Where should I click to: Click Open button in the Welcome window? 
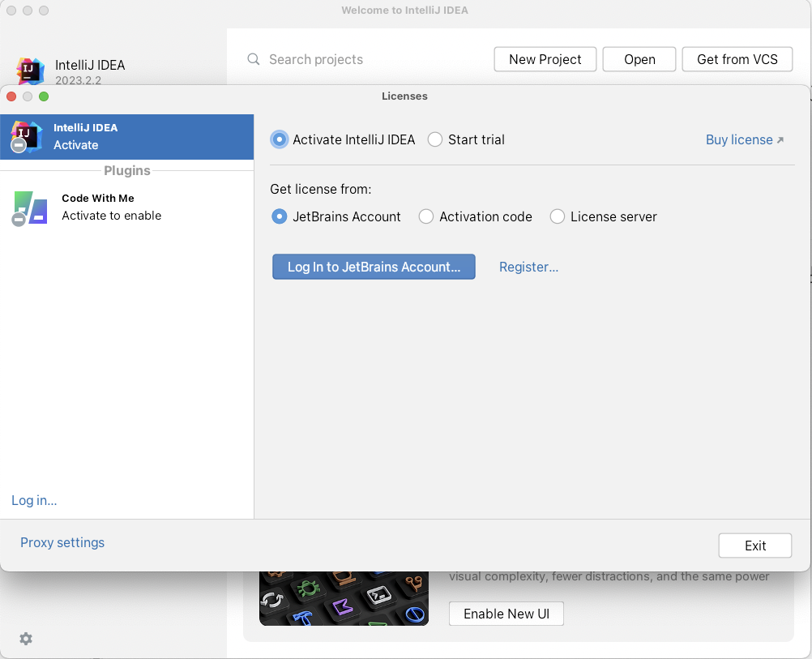(639, 59)
